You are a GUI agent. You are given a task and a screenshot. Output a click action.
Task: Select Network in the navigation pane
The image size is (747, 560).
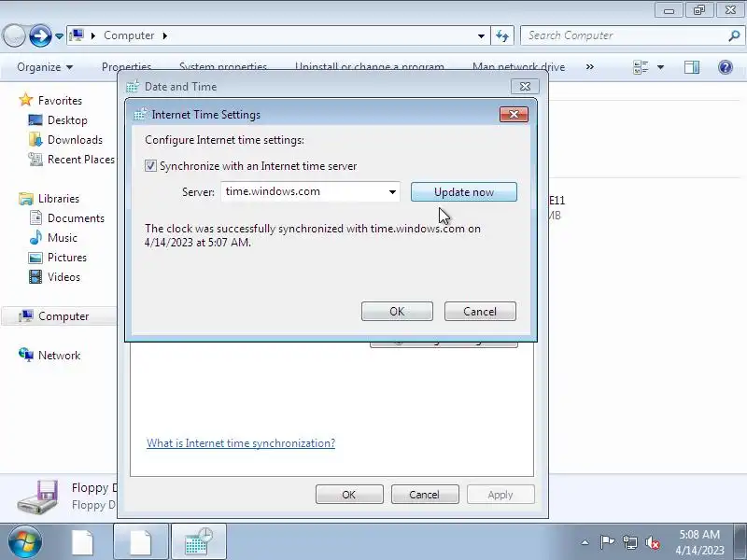(59, 356)
